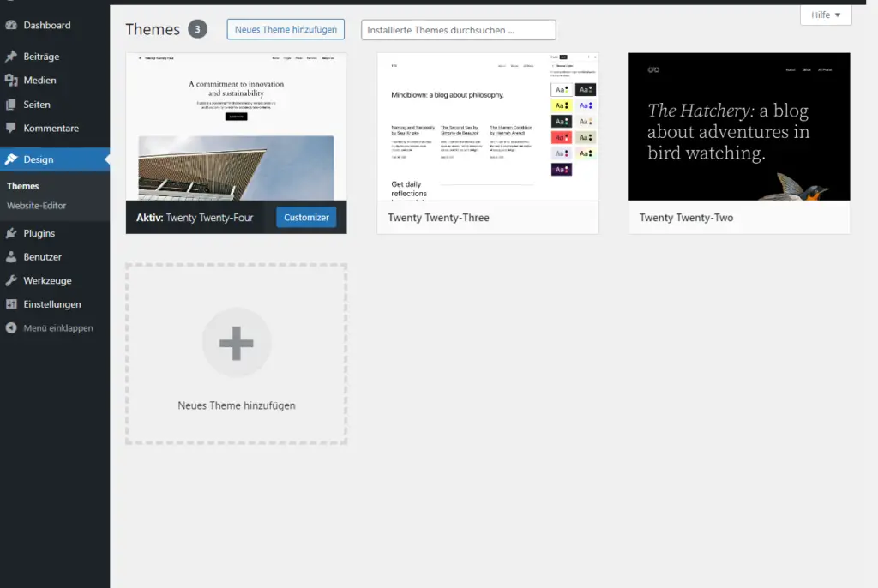878x588 pixels.
Task: Expand the Hilfe dropdown tab
Action: click(826, 15)
